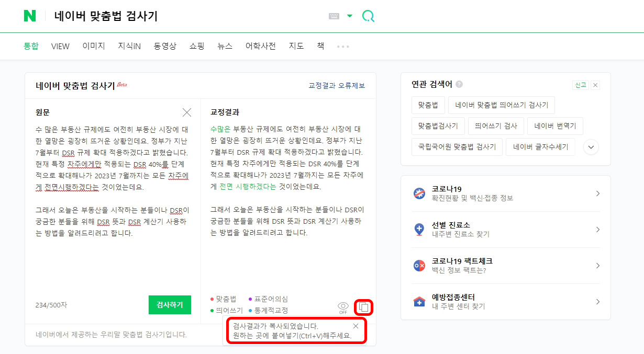Open the 코로나19 팩트체크 row arrow
Viewport: 644px width, 354px height.
(597, 266)
